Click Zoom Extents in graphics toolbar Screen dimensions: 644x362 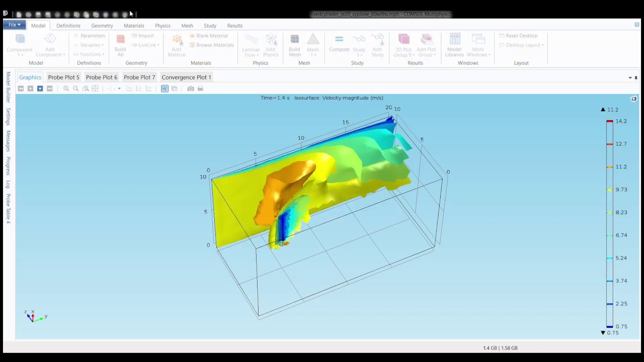tap(95, 88)
